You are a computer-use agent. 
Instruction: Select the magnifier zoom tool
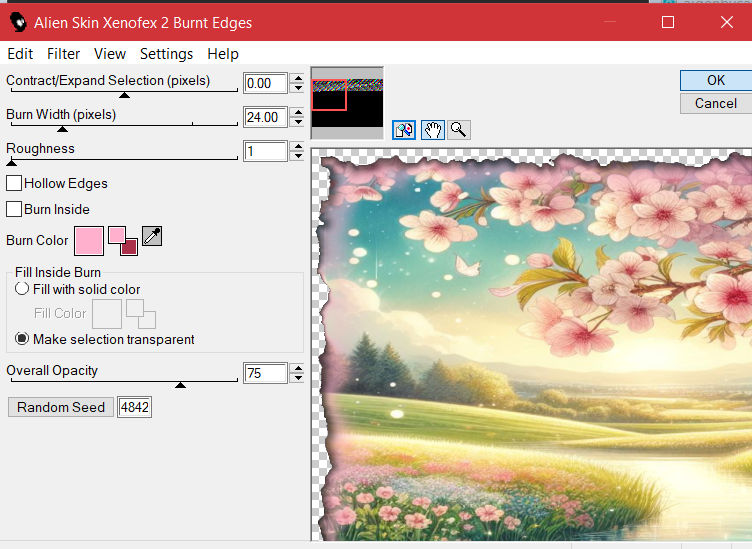(458, 130)
